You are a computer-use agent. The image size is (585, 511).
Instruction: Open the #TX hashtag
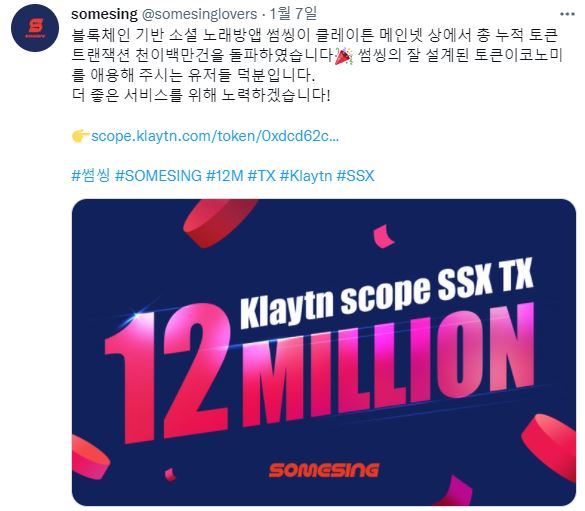coord(262,176)
